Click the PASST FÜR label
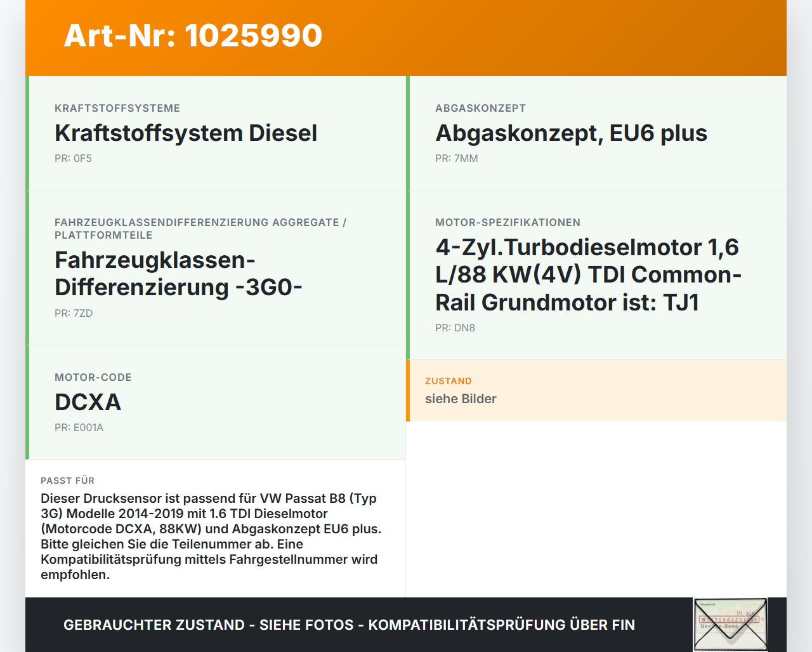This screenshot has height=652, width=812. (x=67, y=481)
